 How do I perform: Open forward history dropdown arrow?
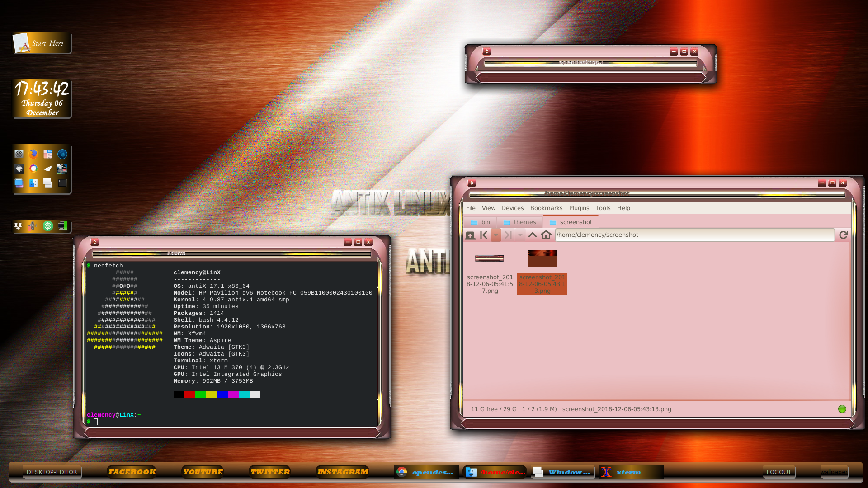click(520, 235)
